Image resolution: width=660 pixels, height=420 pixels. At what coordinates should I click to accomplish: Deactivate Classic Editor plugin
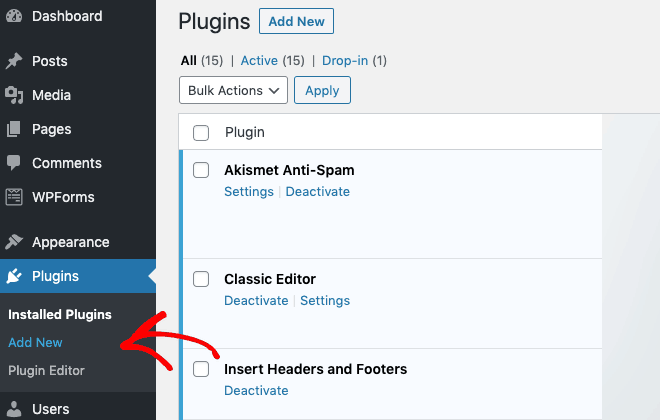click(256, 300)
